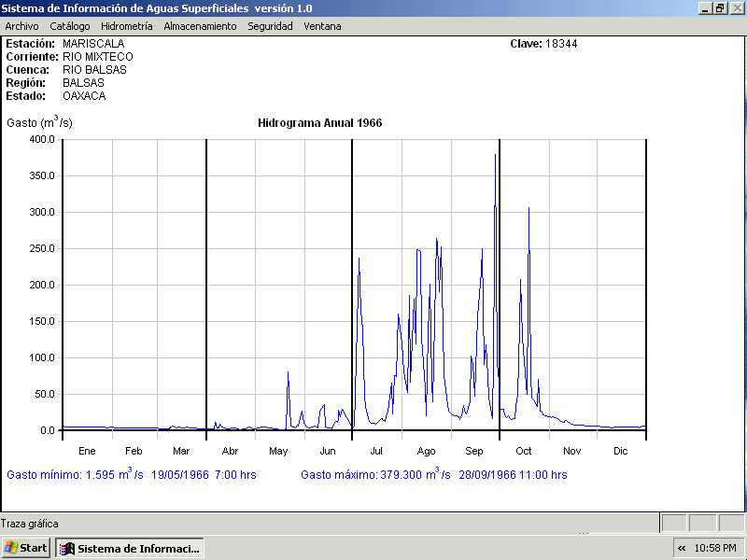Click the Traza gráfica status bar text
Screen dimensions: 747x560
pyautogui.click(x=29, y=524)
